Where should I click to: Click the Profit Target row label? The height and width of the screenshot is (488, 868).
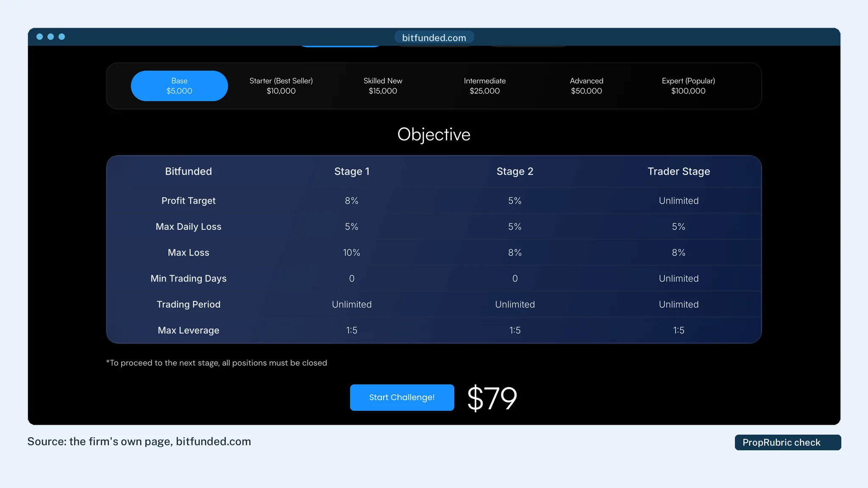(189, 201)
